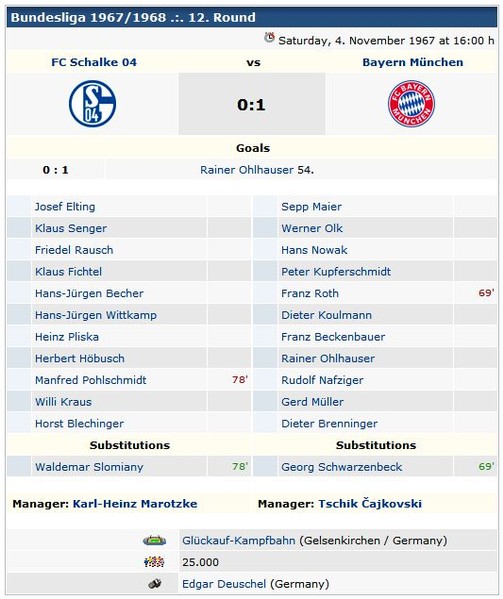
Task: Click the referee whistle icon
Action: coord(154,583)
